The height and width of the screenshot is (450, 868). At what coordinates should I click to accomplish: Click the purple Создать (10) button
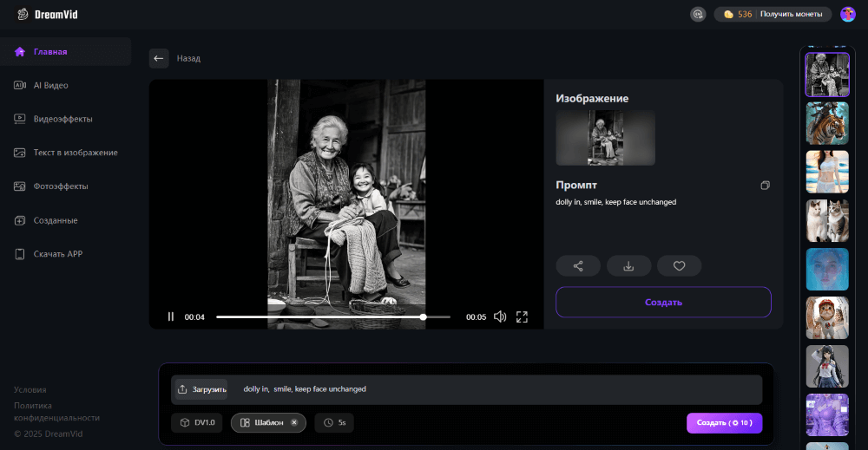[x=724, y=423]
